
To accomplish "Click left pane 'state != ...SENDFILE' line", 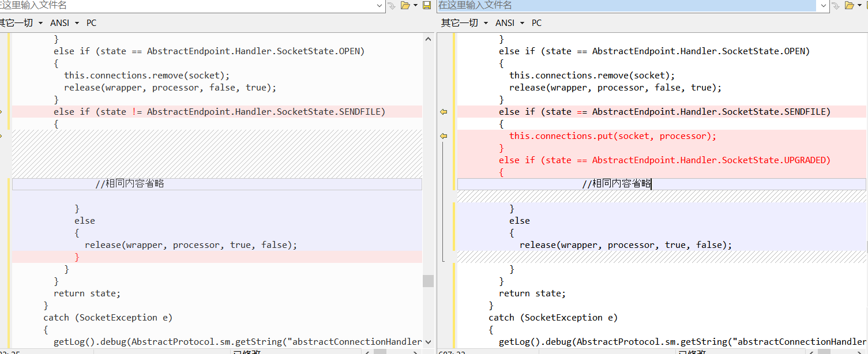I will click(x=217, y=112).
